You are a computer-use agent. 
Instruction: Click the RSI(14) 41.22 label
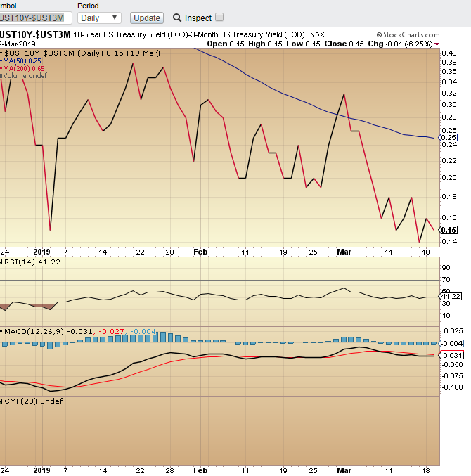pyautogui.click(x=32, y=262)
